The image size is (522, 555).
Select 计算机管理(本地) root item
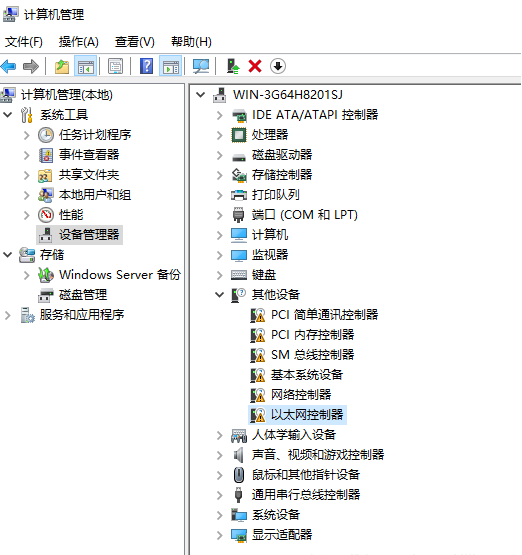(67, 95)
